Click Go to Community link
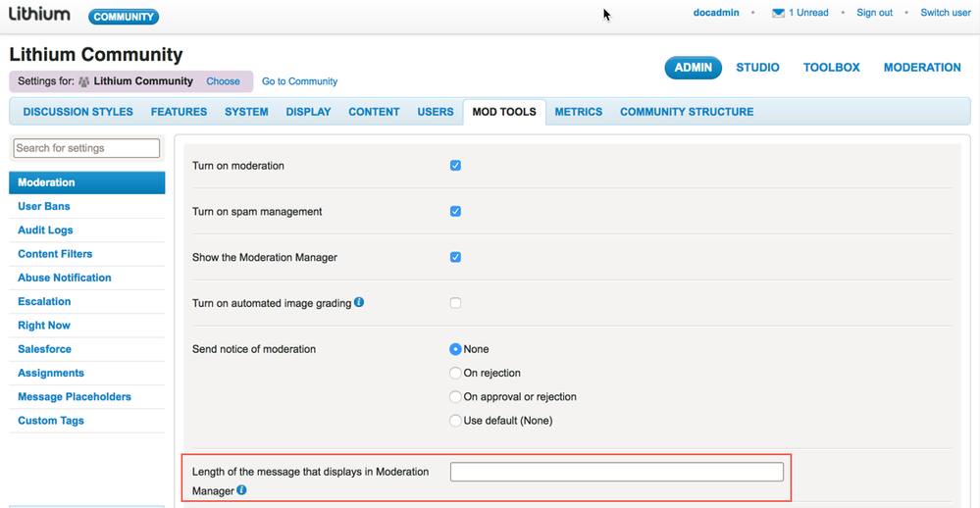The width and height of the screenshot is (980, 508). point(299,81)
